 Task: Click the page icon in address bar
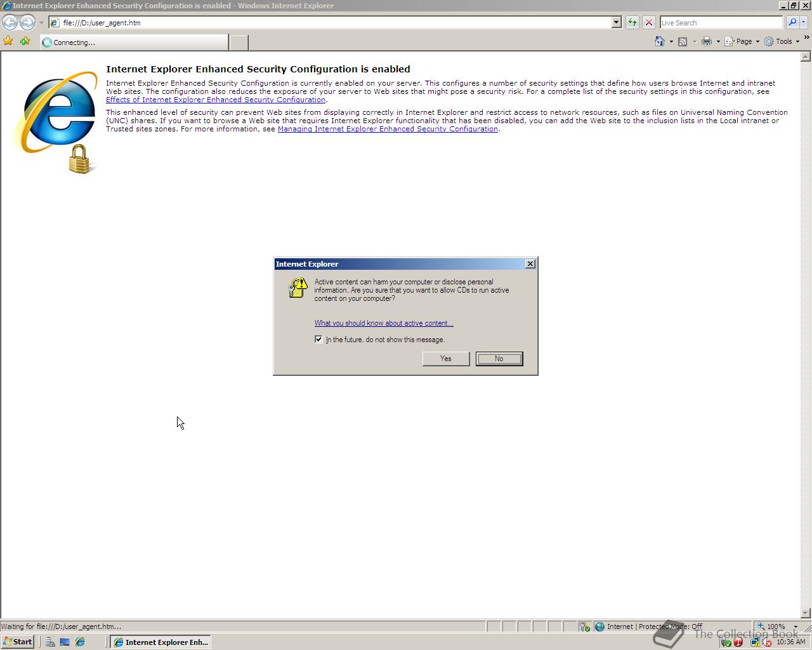(55, 22)
